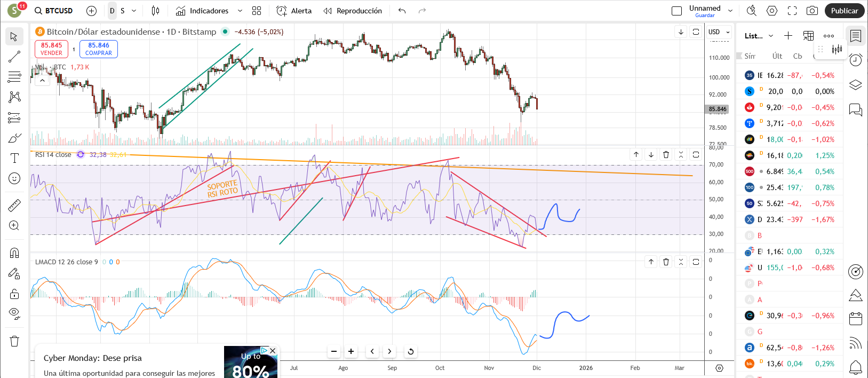Select the D daily interval
This screenshot has width=868, height=378.
[x=112, y=11]
